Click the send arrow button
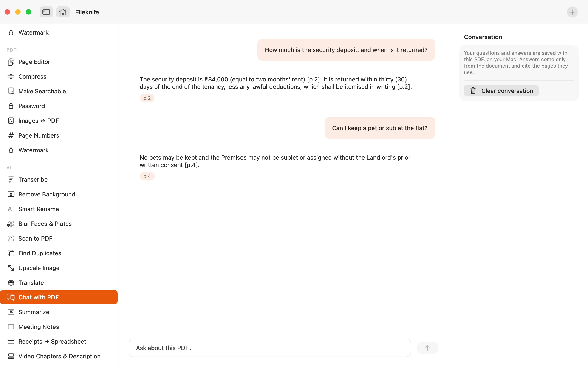The height and width of the screenshot is (368, 588). click(x=427, y=348)
